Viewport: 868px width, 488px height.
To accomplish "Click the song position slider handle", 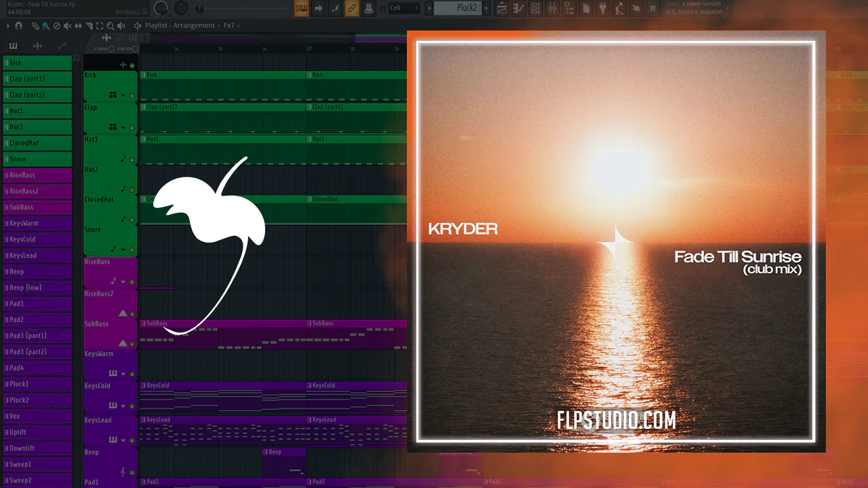I will click(200, 9).
